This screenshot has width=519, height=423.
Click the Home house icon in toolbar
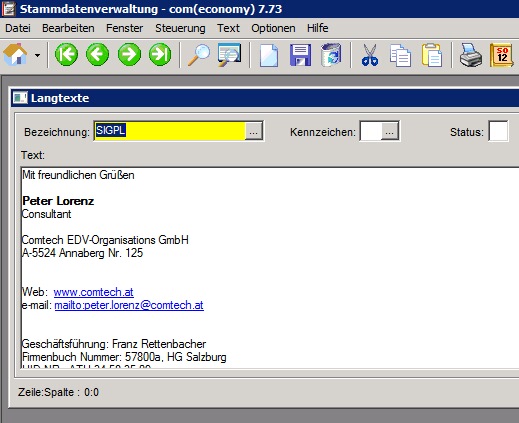[15, 54]
